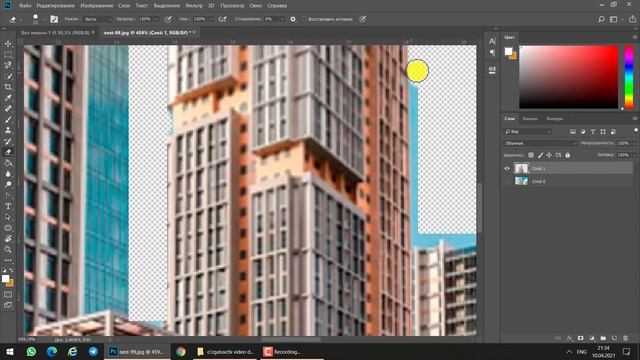This screenshot has width=640, height=360.
Task: Select the Rectangular Marquee tool
Action: pyautogui.click(x=8, y=54)
